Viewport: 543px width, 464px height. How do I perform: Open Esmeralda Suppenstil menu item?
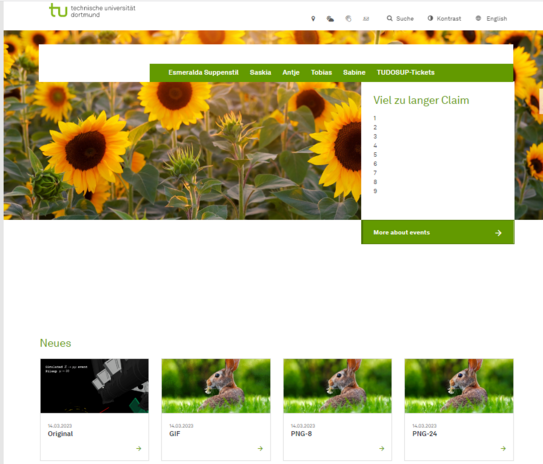coord(203,72)
